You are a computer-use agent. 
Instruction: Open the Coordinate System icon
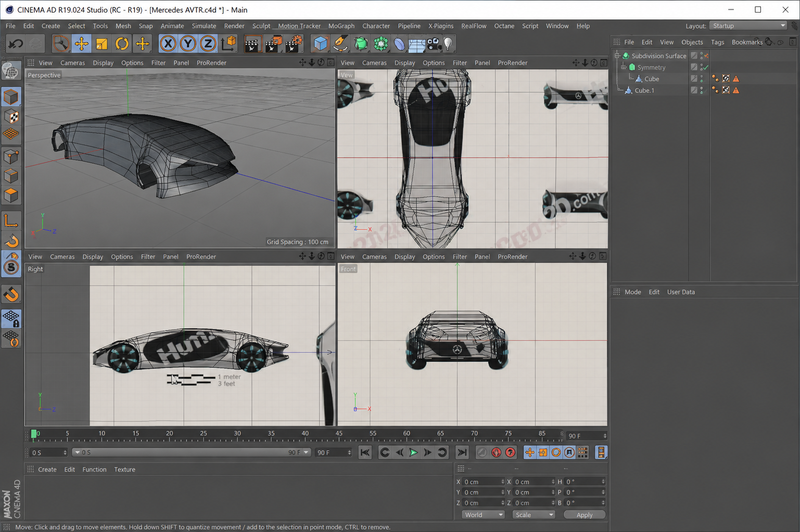[229, 44]
